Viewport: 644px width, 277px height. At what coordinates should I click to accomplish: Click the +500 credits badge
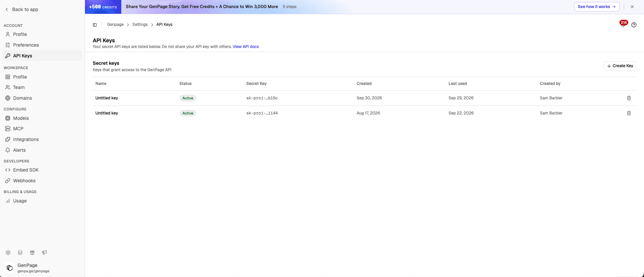pyautogui.click(x=103, y=7)
